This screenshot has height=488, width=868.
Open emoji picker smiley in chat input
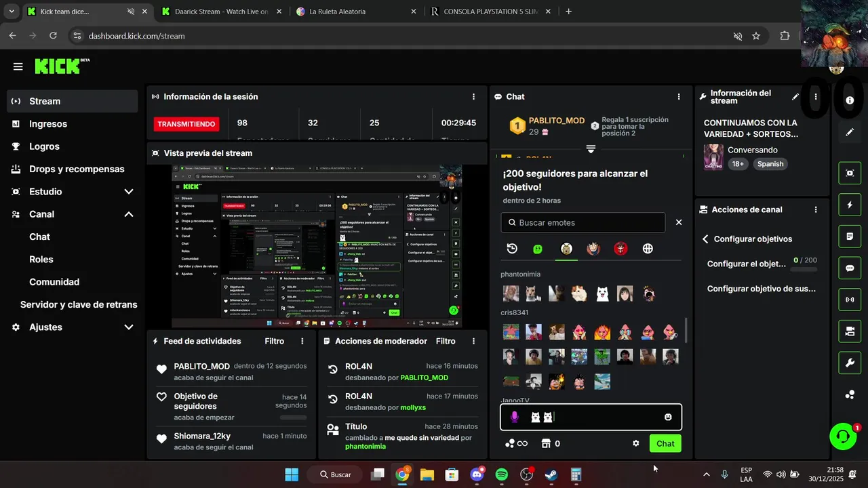pos(668,418)
